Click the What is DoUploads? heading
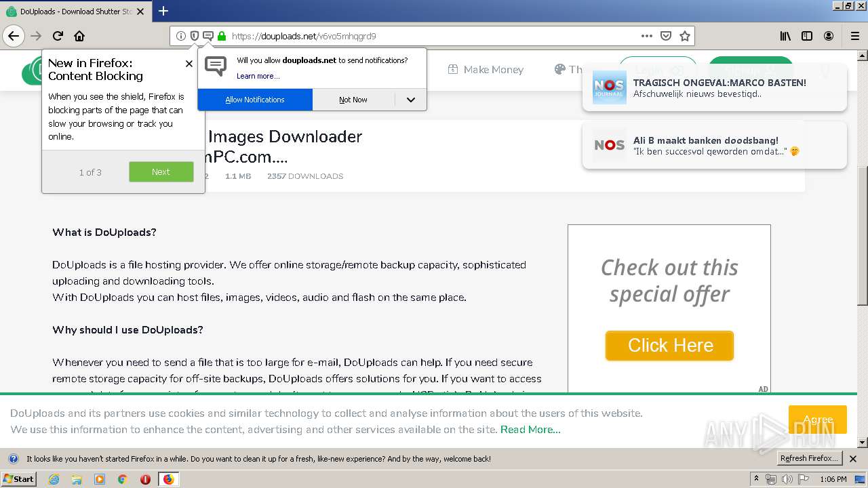Screen dimensions: 868x488 point(104,232)
